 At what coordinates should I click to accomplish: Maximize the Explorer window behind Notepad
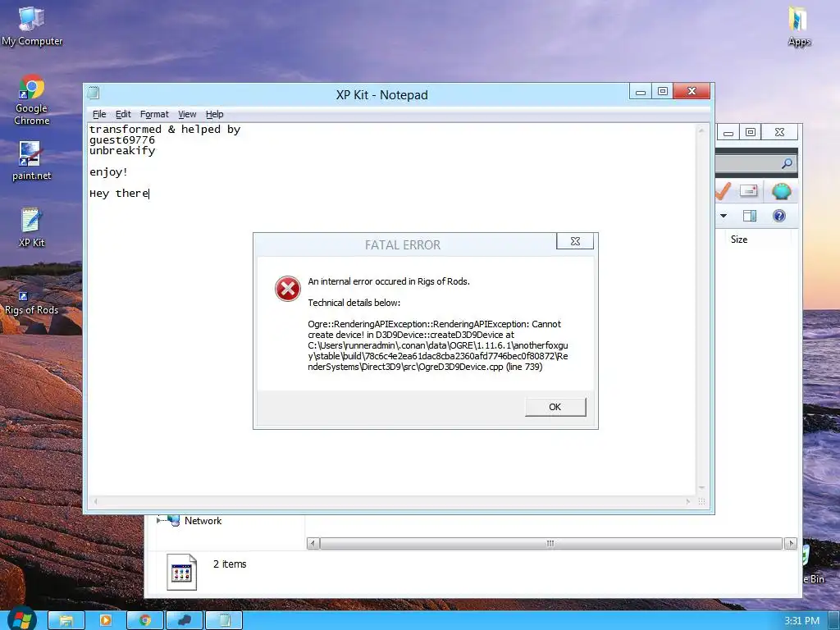click(751, 132)
